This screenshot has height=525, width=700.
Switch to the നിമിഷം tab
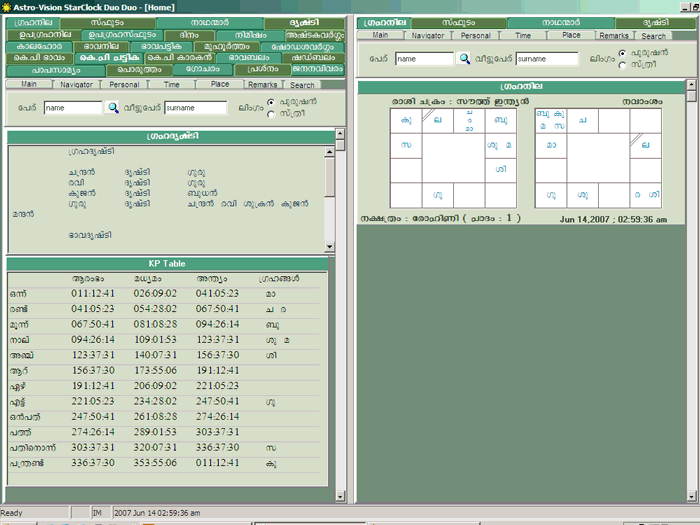click(x=250, y=35)
